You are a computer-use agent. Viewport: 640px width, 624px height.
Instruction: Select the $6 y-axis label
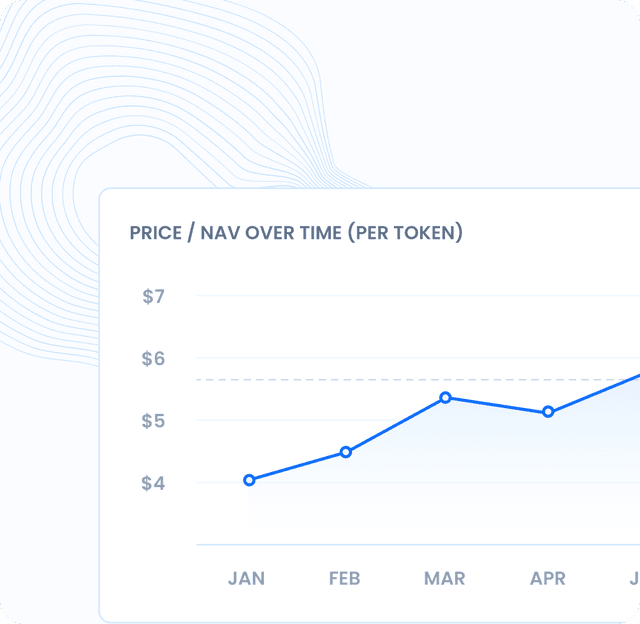point(153,358)
